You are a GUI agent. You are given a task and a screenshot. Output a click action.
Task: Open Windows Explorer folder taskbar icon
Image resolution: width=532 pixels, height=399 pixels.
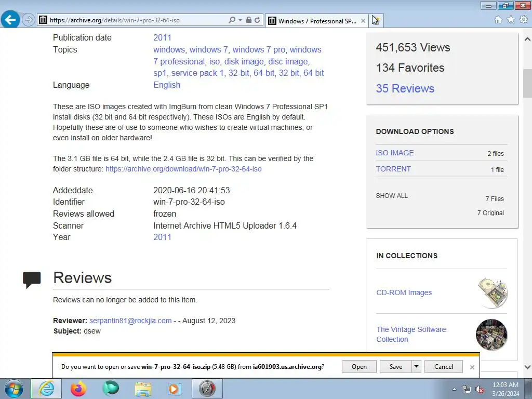click(x=143, y=389)
